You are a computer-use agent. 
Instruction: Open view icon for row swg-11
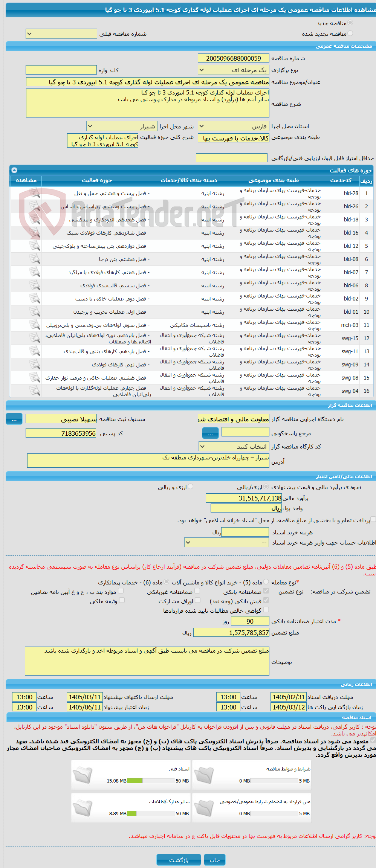pyautogui.click(x=35, y=351)
